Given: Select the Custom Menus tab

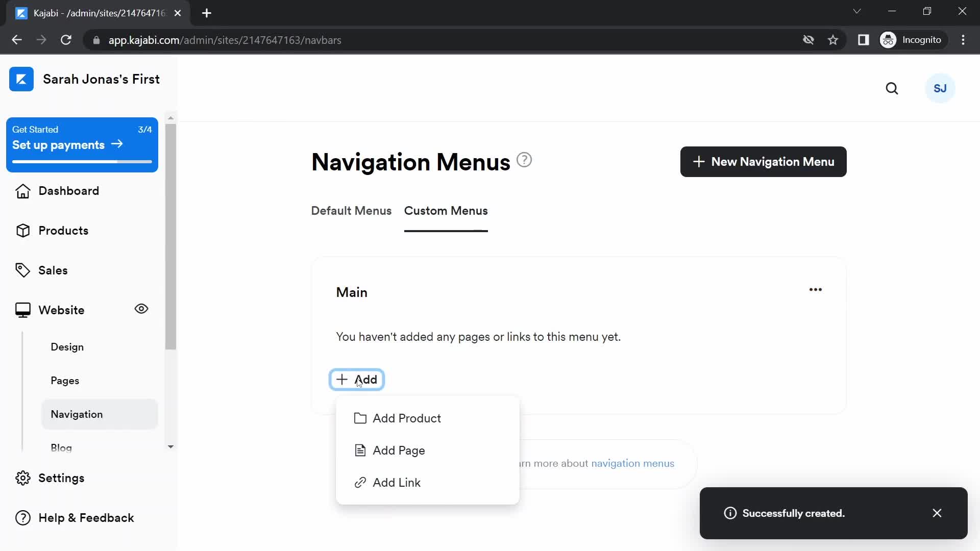Looking at the screenshot, I should 446,211.
